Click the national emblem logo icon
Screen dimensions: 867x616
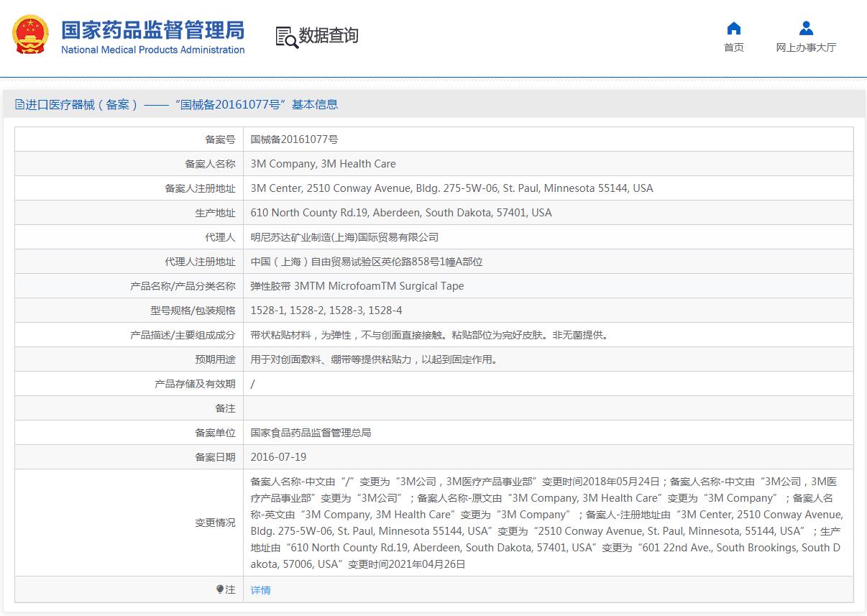(x=30, y=35)
